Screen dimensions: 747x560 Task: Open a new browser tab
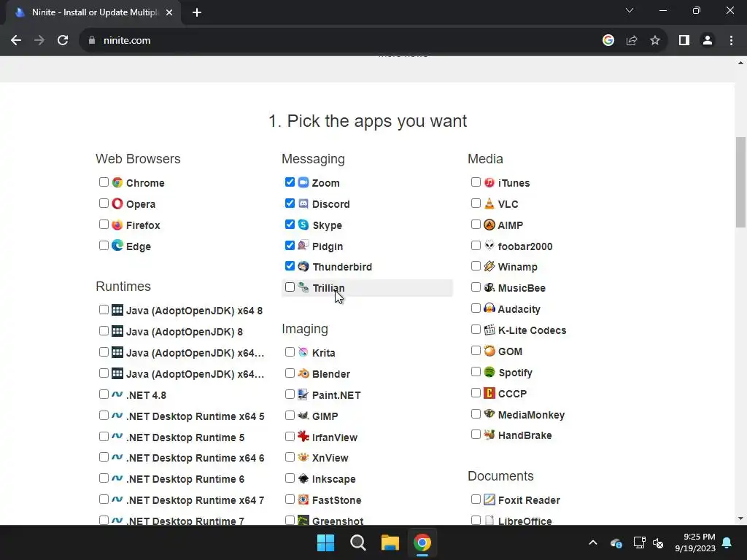click(x=197, y=13)
